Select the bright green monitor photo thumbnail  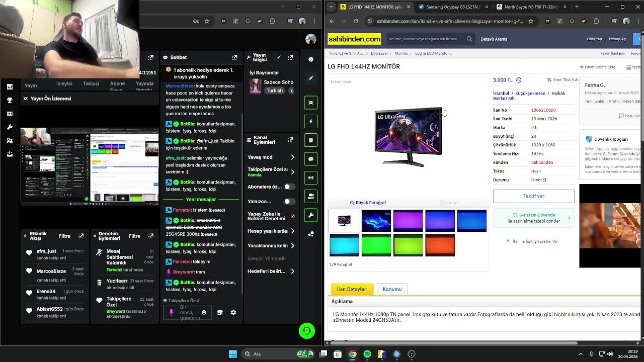click(x=376, y=245)
